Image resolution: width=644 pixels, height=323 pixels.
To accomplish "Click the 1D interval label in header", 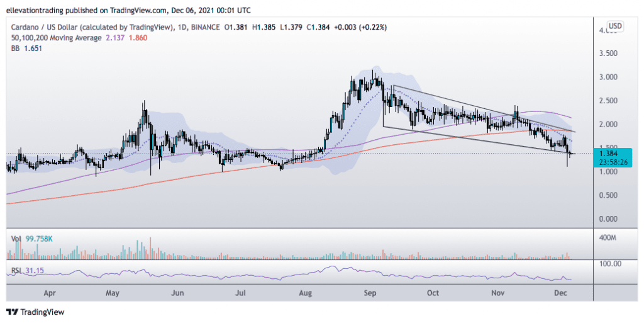I will tap(183, 28).
